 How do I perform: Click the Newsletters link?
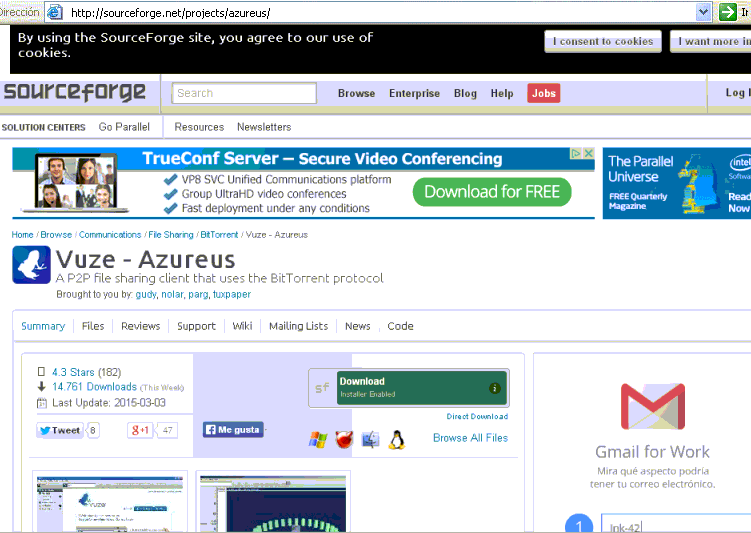click(264, 127)
